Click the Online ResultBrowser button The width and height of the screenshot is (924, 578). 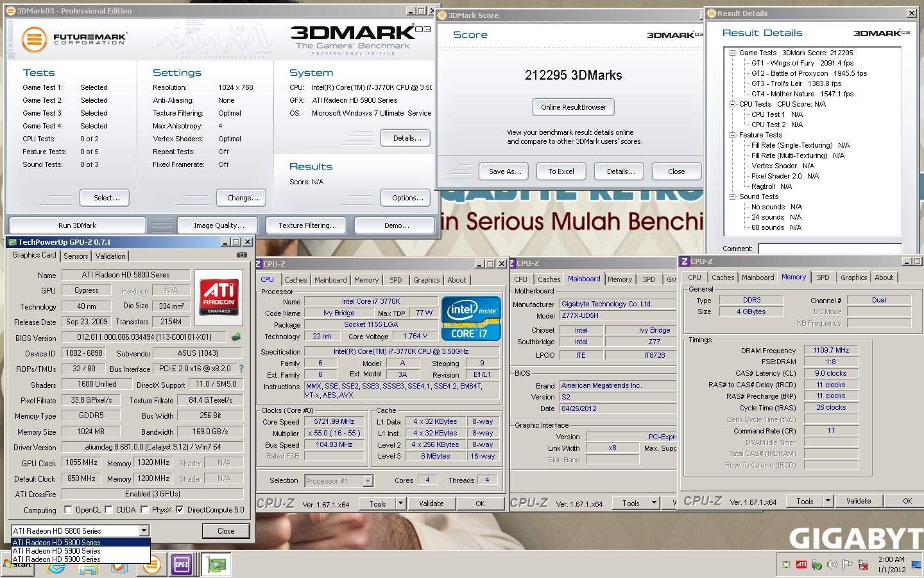point(574,107)
